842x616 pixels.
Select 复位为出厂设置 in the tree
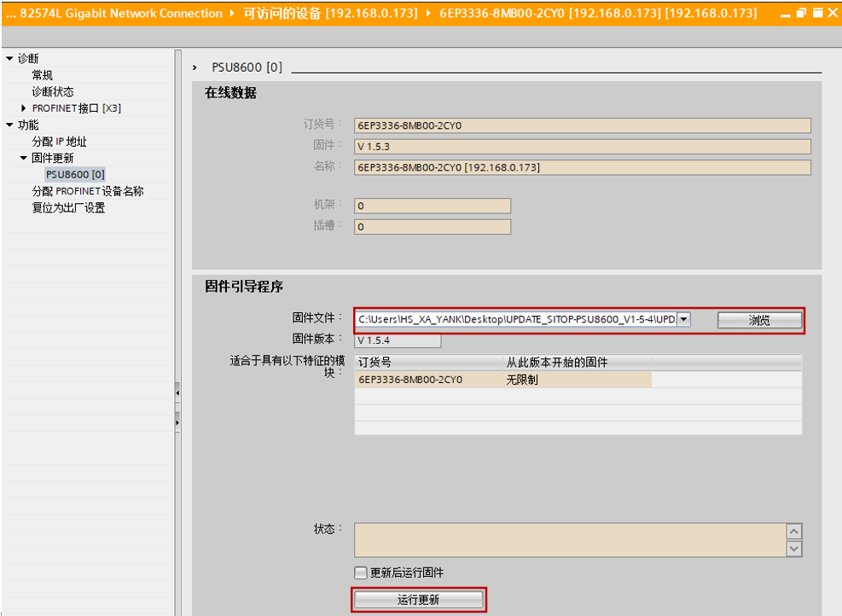(x=68, y=207)
